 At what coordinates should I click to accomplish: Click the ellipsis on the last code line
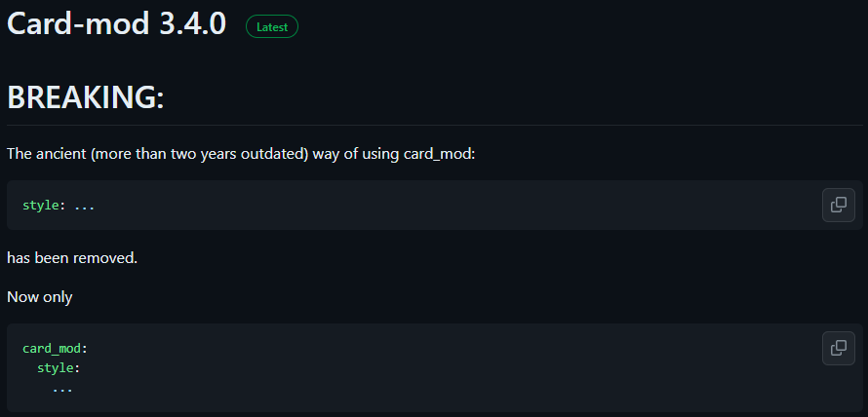(x=62, y=390)
